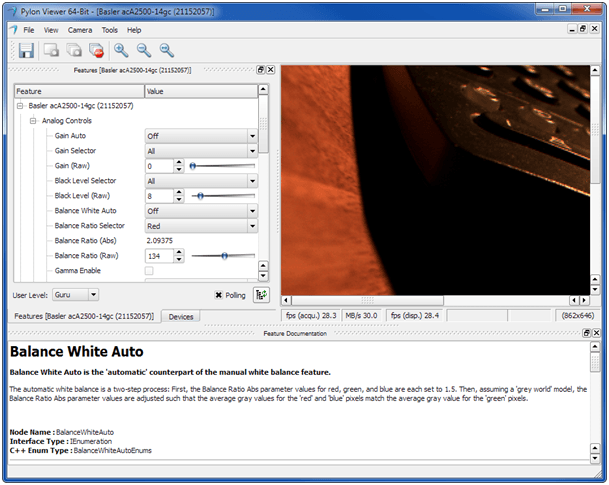Select the Balance Ratio (Abs) feature row
This screenshot has width=609, height=485.
click(x=85, y=240)
